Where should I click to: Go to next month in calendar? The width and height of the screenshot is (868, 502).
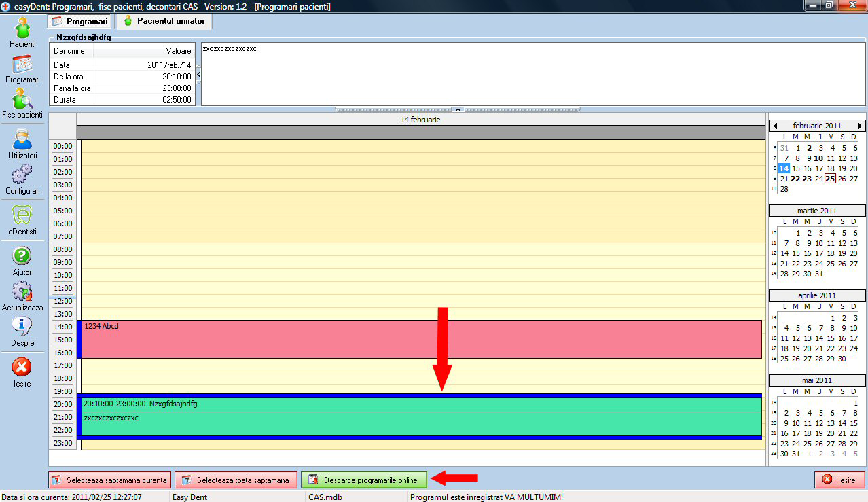(861, 126)
